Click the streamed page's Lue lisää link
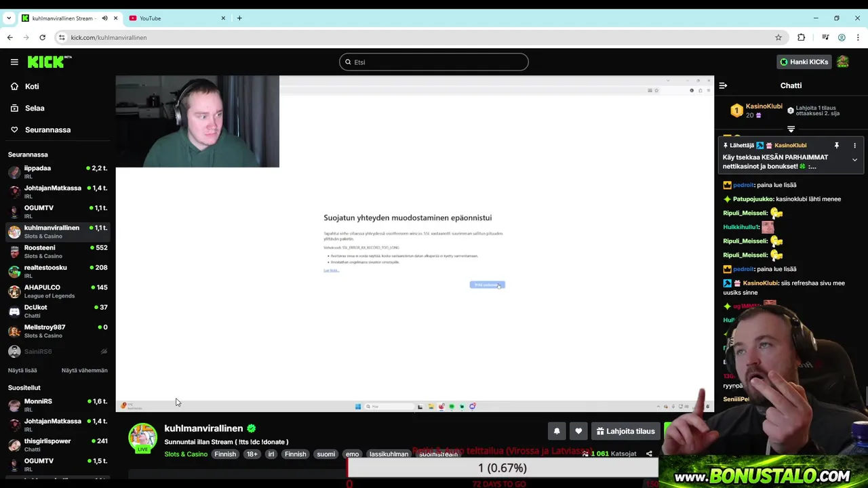This screenshot has width=868, height=488. pyautogui.click(x=331, y=270)
